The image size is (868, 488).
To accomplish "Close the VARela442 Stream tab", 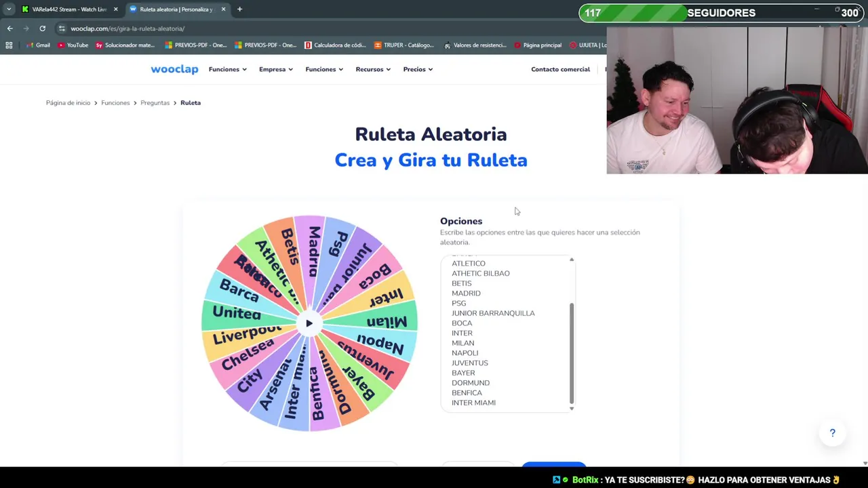I will 115,9.
